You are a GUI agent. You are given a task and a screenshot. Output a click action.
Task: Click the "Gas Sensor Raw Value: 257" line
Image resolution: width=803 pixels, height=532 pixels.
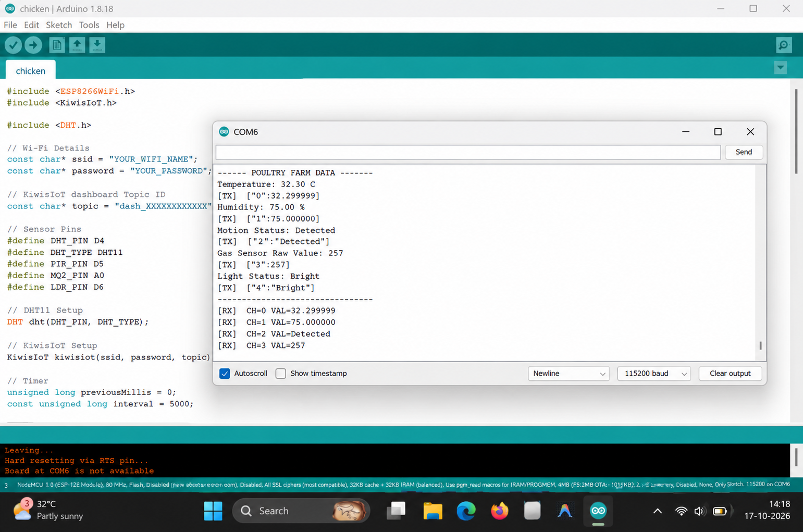(280, 253)
